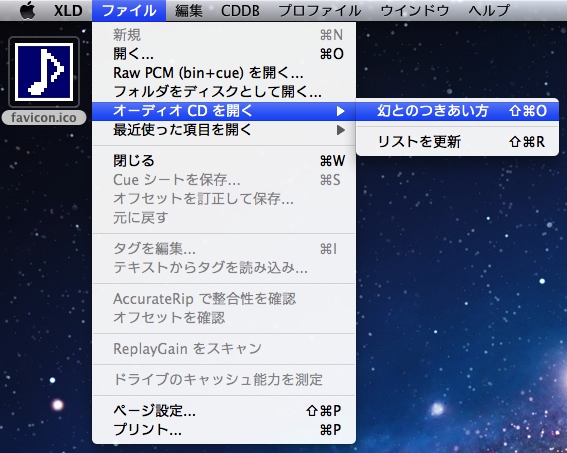Screen dimensions: 567x453
Task: Open the ヘルプ menu
Action: click(x=489, y=10)
